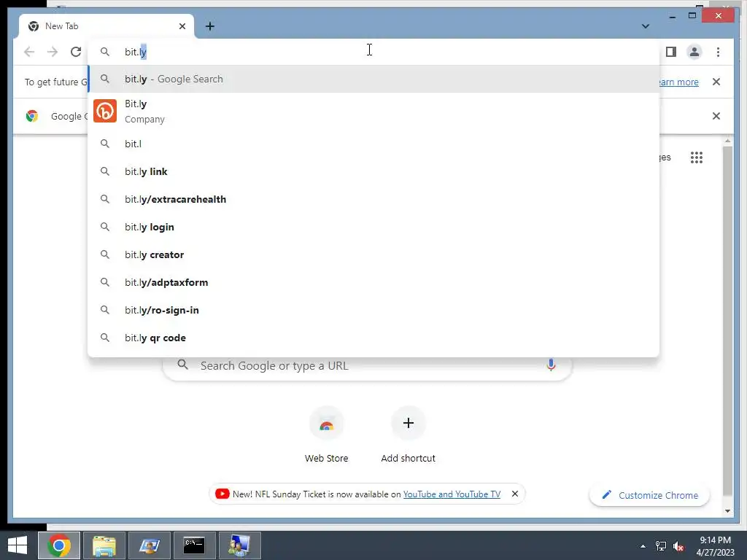The height and width of the screenshot is (560, 747).
Task: Open the Web Store shortcut
Action: (x=326, y=435)
